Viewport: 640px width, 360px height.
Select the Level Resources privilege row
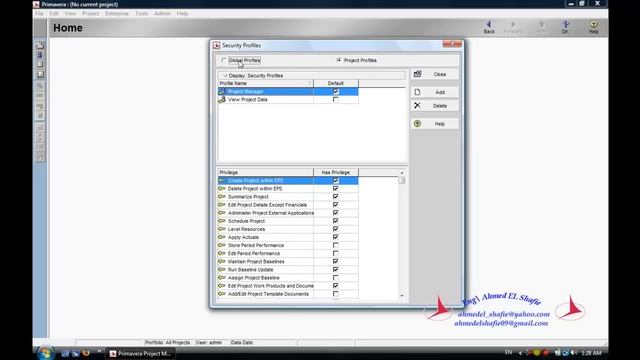288,229
